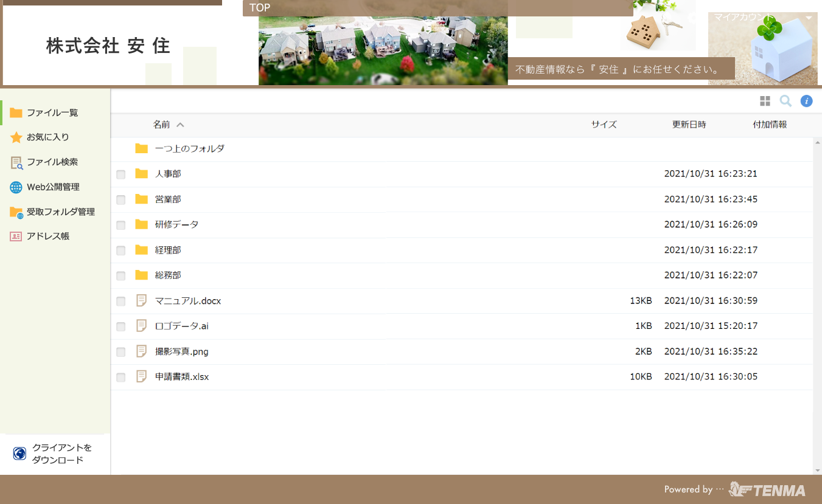
Task: Download client via クライアントをダウンロード
Action: point(55,454)
